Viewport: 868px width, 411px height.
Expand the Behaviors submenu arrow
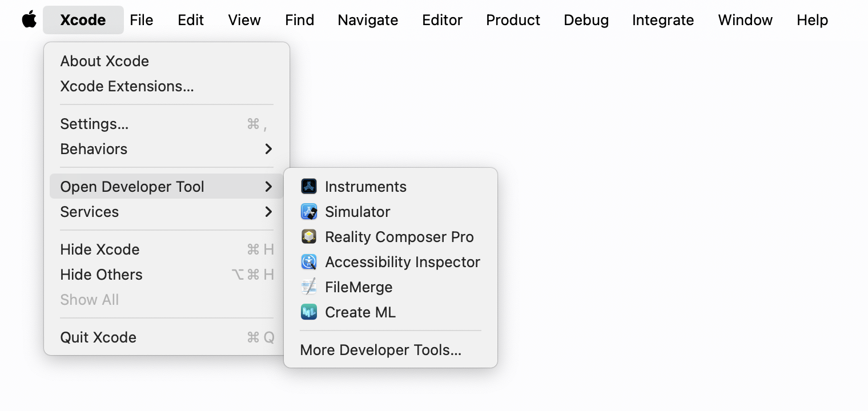(x=268, y=149)
